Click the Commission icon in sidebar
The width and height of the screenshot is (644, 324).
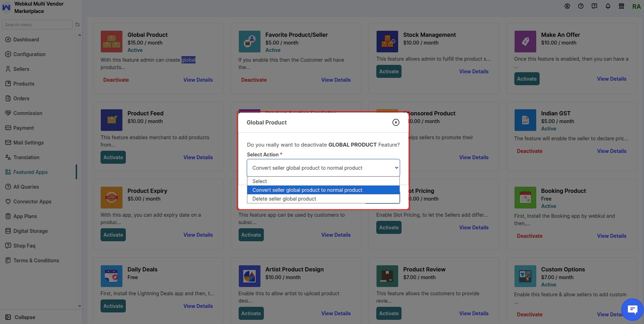point(8,113)
